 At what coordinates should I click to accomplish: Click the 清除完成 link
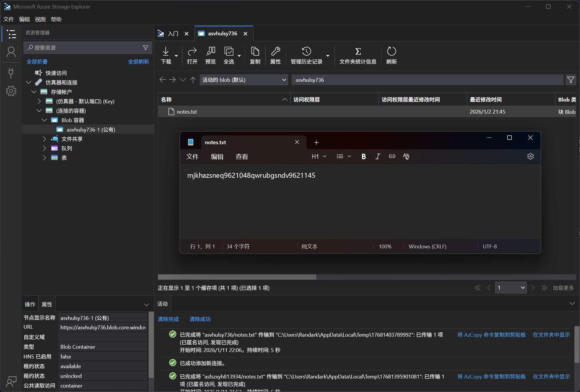tap(168, 319)
